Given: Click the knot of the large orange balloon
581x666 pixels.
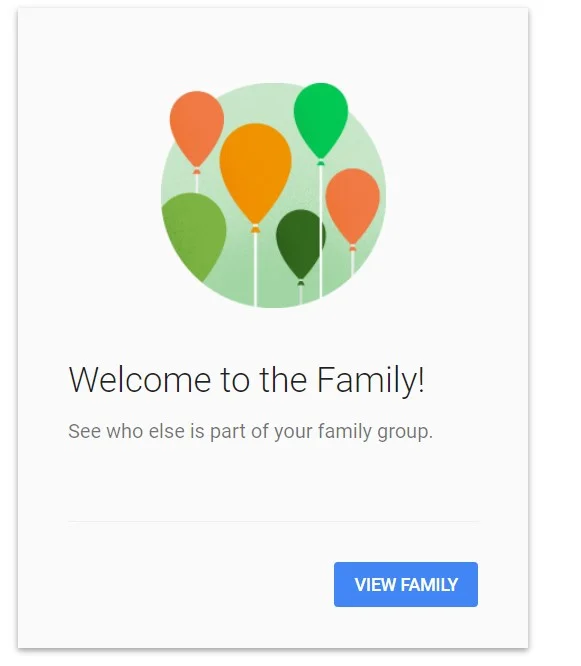Looking at the screenshot, I should 255,228.
